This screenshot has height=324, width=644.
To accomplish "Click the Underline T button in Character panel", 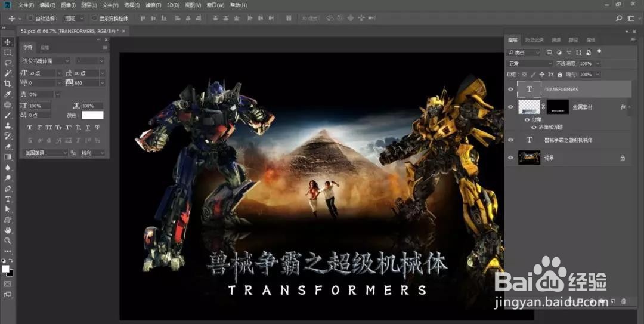I will [x=88, y=128].
